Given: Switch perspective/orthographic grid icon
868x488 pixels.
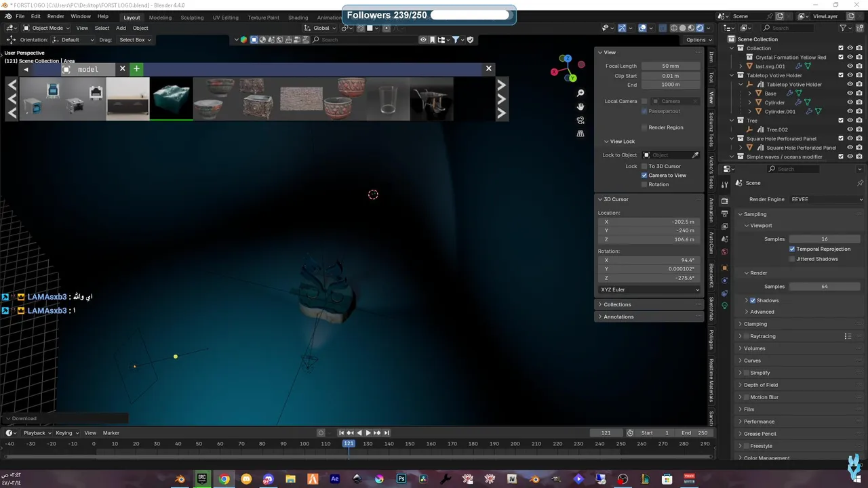Looking at the screenshot, I should [580, 134].
